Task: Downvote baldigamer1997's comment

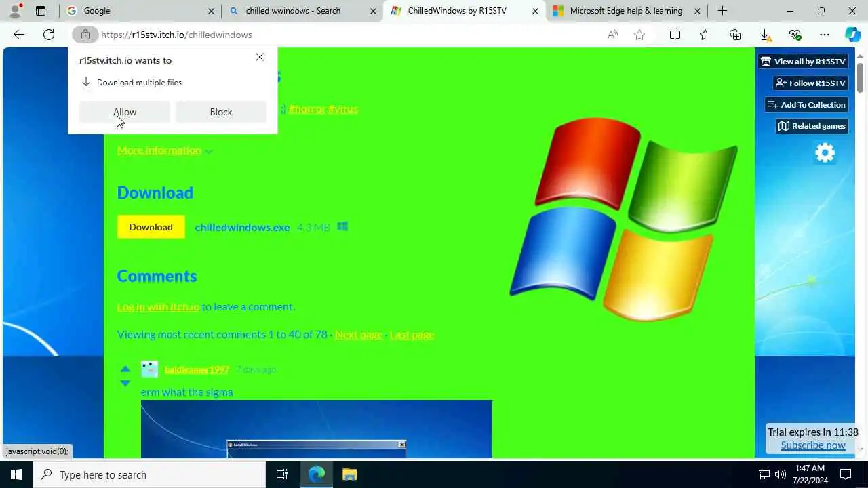Action: 125,383
